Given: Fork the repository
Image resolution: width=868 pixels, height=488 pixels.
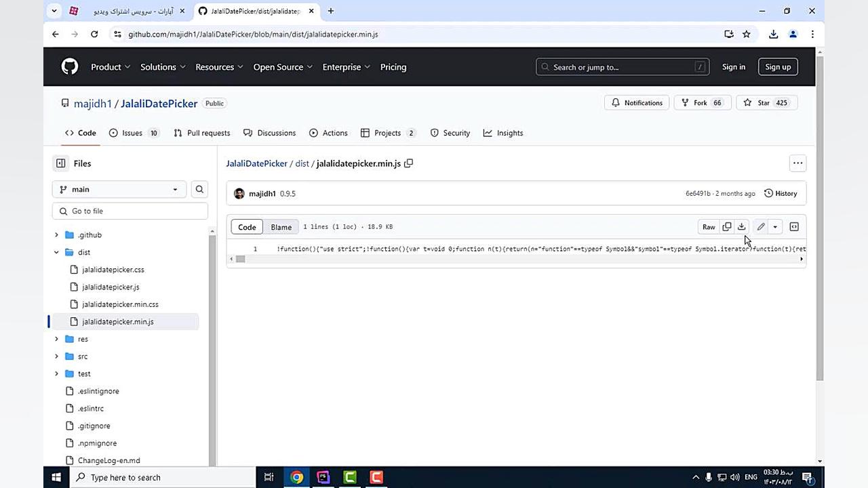Looking at the screenshot, I should coord(703,103).
